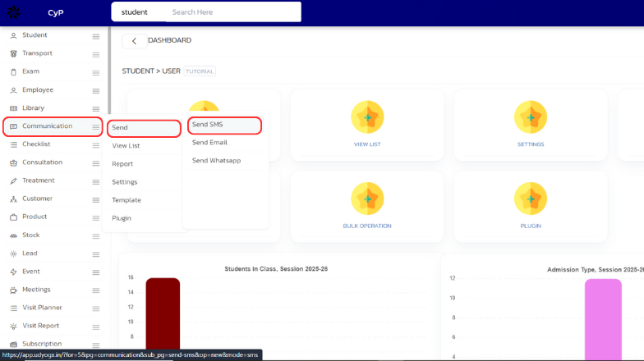Click the CyP logo icon
This screenshot has height=361, width=644.
(15, 12)
